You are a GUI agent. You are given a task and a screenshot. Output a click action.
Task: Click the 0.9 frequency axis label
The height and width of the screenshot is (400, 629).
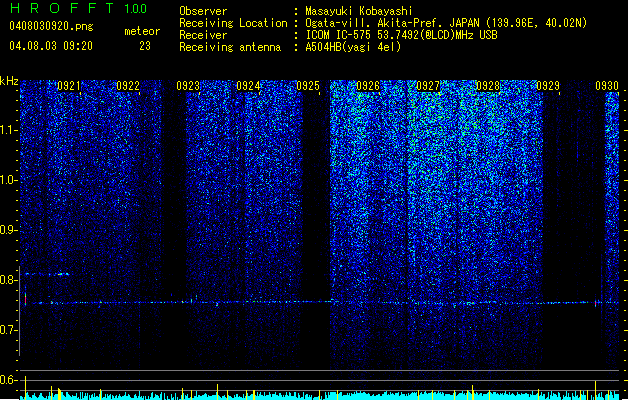pyautogui.click(x=8, y=230)
